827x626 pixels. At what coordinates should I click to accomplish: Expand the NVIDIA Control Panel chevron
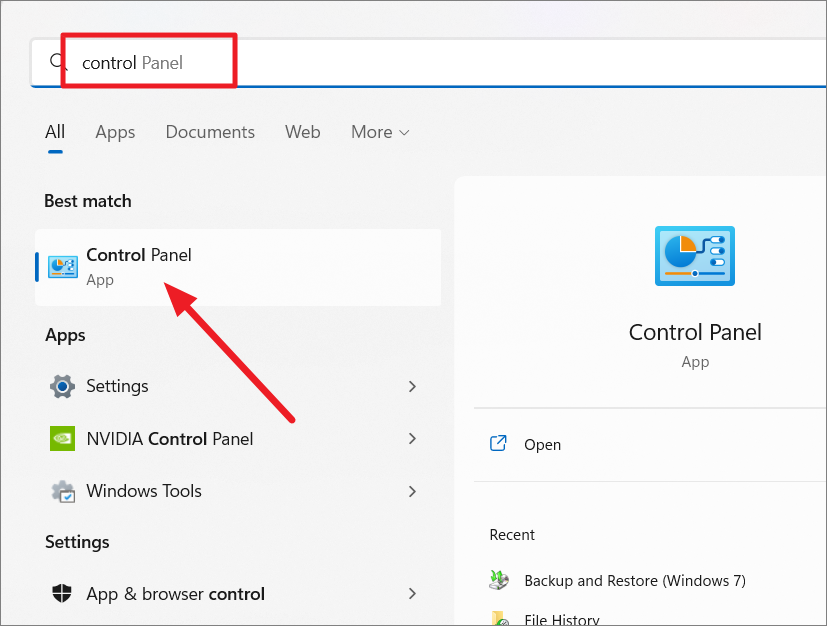coord(412,438)
